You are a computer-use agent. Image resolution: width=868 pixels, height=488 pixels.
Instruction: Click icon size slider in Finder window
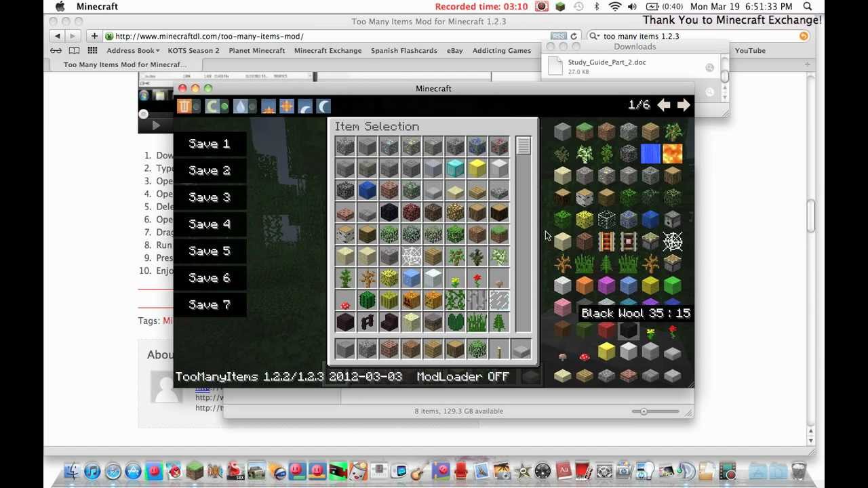pos(644,411)
